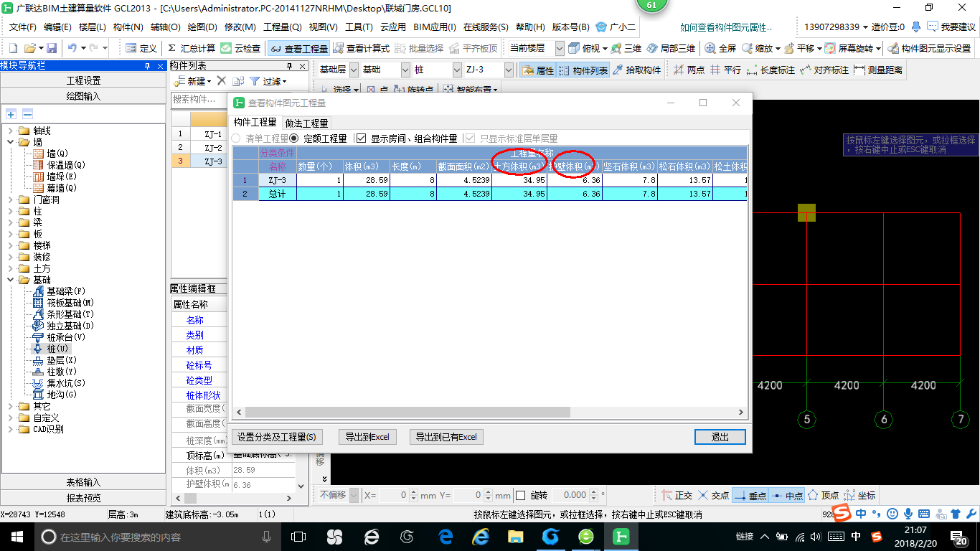The image size is (980, 551).
Task: Click 全屏 full screen tool
Action: (x=721, y=48)
